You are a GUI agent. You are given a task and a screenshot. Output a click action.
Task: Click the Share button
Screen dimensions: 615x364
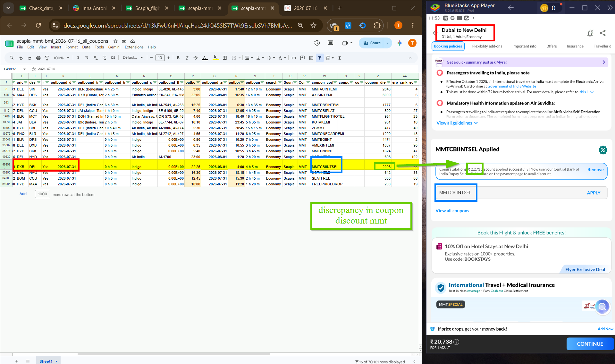click(x=372, y=43)
